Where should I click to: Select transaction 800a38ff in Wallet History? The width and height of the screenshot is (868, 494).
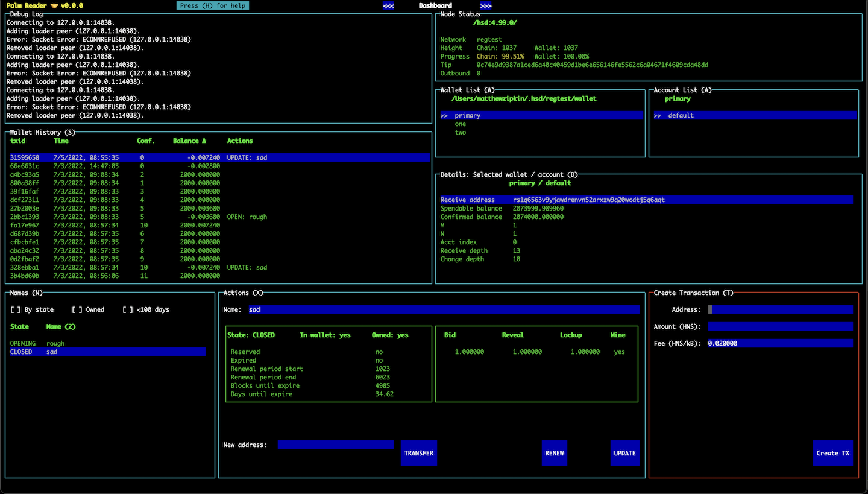pos(220,183)
